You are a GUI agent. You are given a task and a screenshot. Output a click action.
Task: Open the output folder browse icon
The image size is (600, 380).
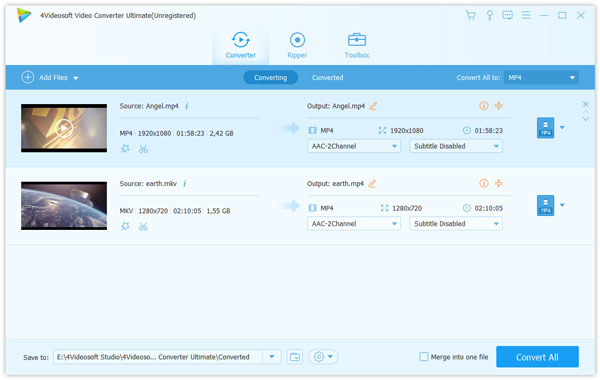click(295, 357)
